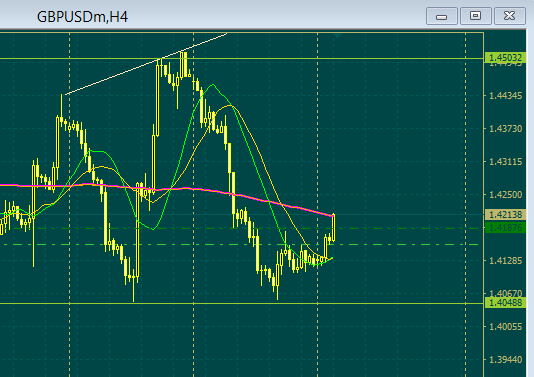
Task: Close the GBPUSDm,H4 chart window
Action: 509,16
